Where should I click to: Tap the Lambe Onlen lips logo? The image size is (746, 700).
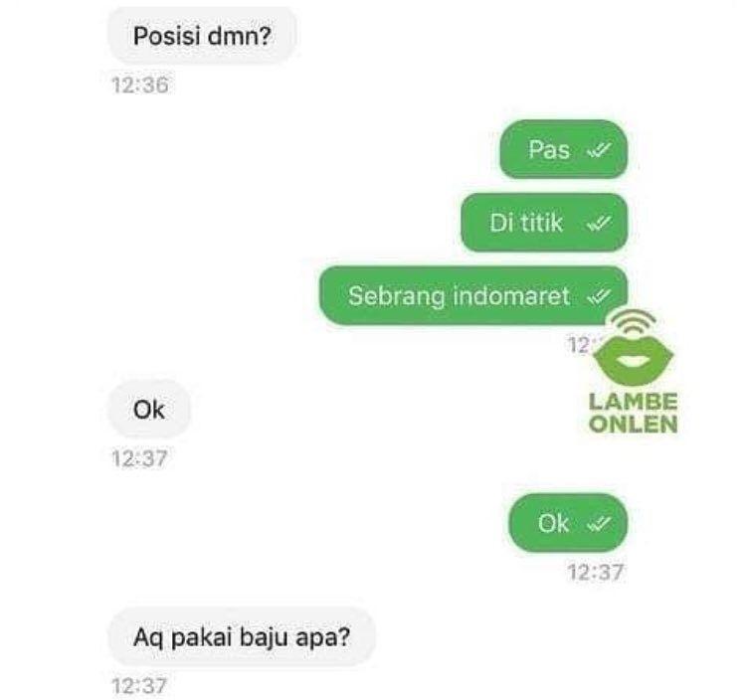pyautogui.click(x=634, y=360)
